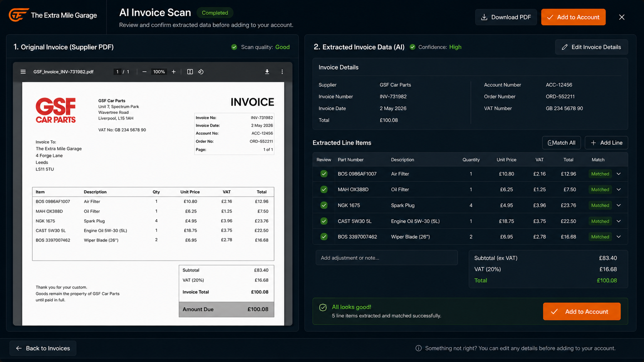Click the Amount Due £100.08 box in PDF
Viewport: 644px width, 362px height.
[x=226, y=309]
